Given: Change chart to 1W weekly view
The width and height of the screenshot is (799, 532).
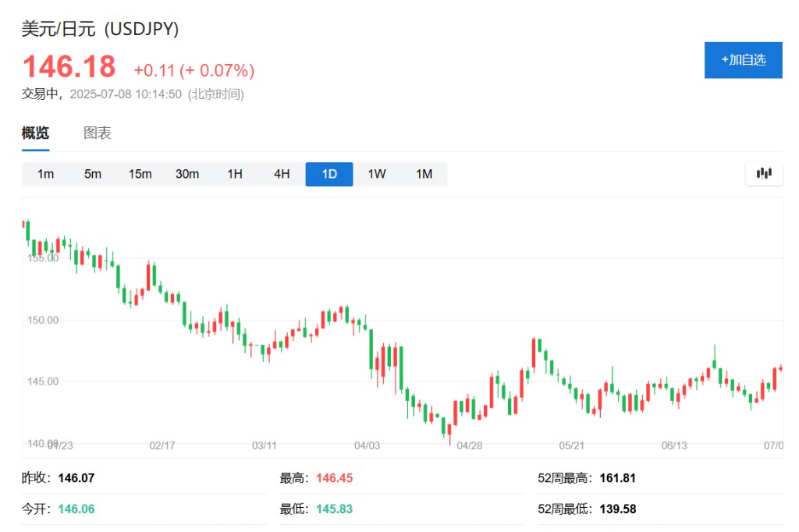Looking at the screenshot, I should pyautogui.click(x=377, y=174).
